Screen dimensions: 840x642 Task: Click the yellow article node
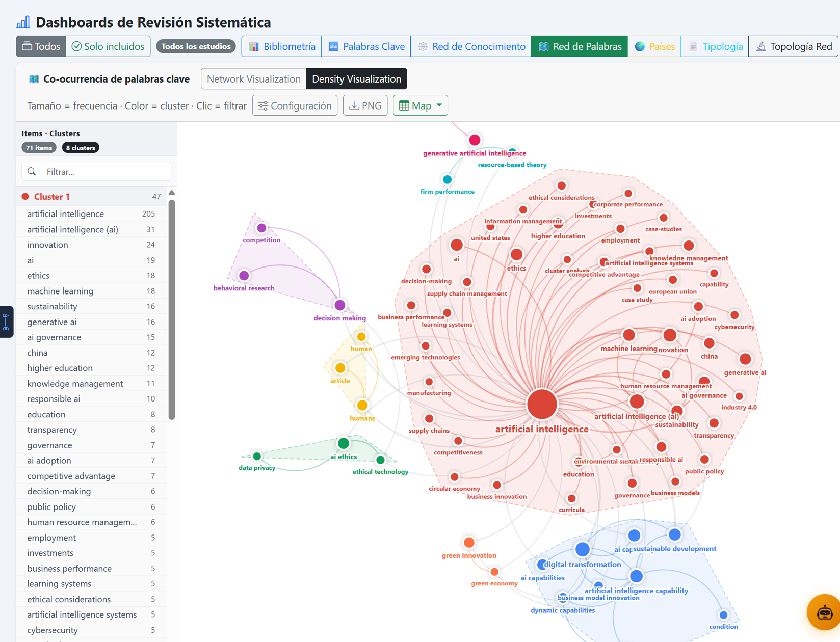pos(340,368)
